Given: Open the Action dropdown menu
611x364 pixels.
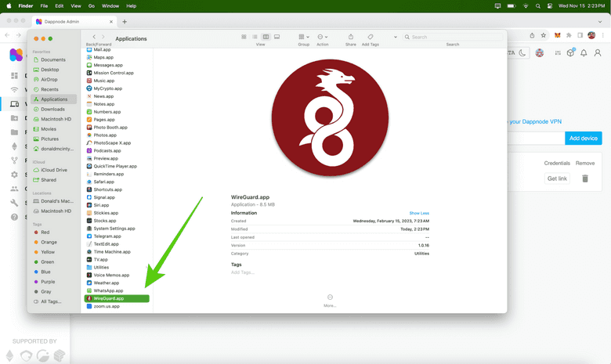Looking at the screenshot, I should coord(322,37).
